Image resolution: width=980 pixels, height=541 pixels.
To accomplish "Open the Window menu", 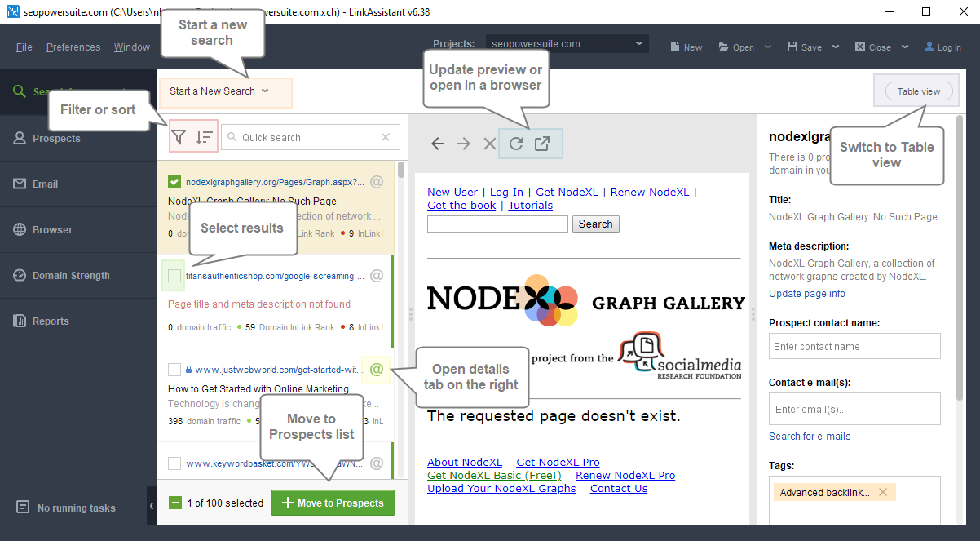I will (132, 47).
